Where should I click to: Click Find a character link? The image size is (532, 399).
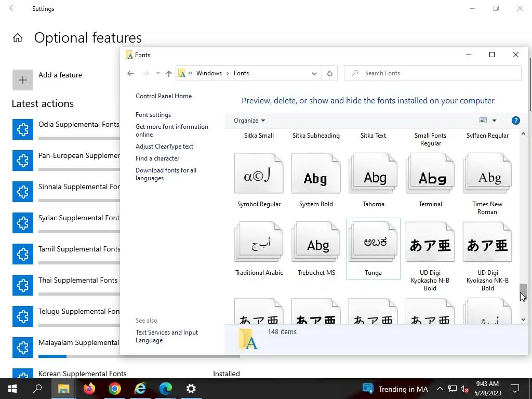(157, 158)
